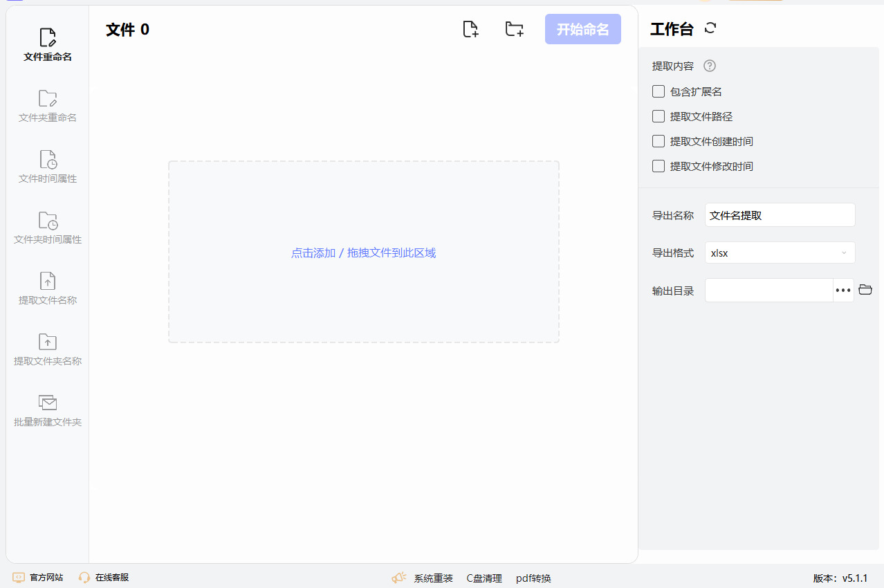This screenshot has width=884, height=588.
Task: Open the 文件重命名 sidebar tool
Action: 48,46
